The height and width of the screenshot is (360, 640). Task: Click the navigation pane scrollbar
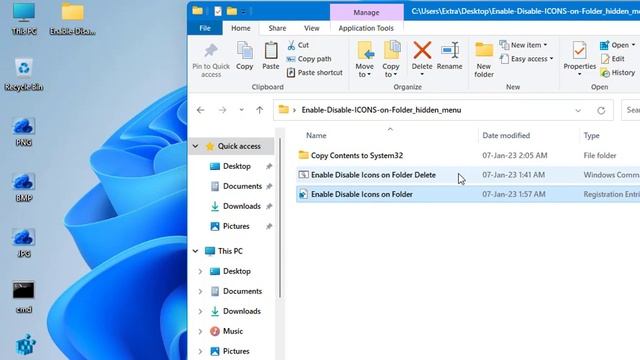(x=280, y=218)
